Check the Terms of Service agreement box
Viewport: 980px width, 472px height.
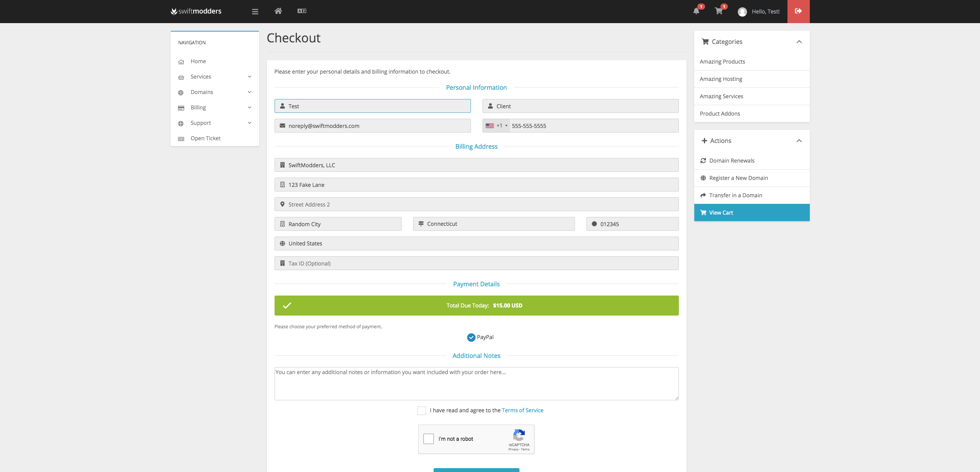pos(422,411)
